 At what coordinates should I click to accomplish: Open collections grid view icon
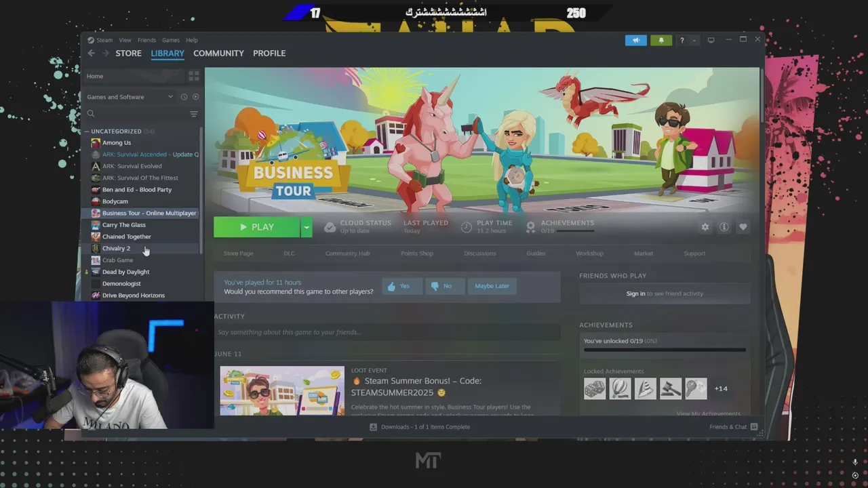(x=194, y=76)
